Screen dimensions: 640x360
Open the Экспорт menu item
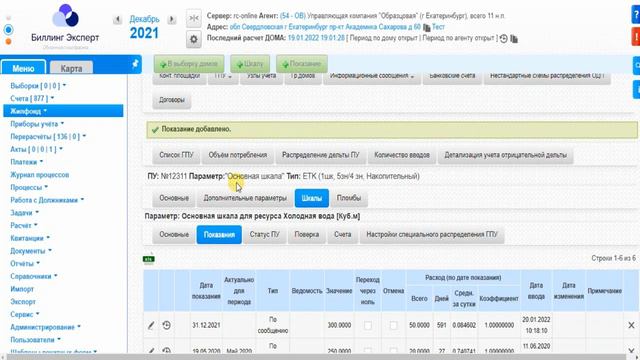[x=23, y=302]
